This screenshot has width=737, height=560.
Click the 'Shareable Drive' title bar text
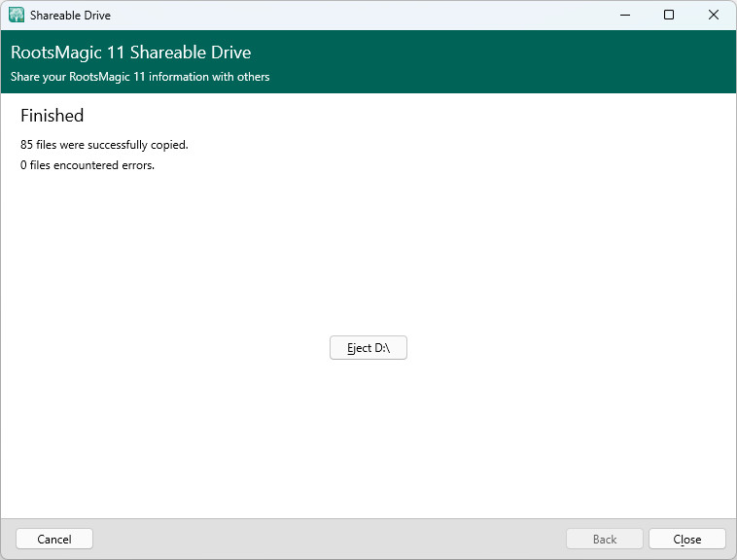click(x=71, y=16)
